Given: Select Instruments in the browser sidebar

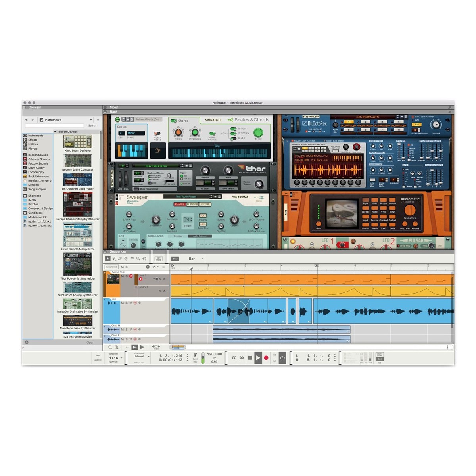Looking at the screenshot, I should 36,136.
